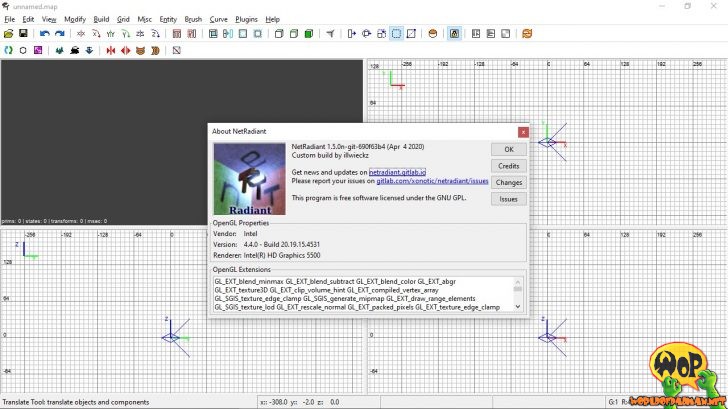Open the netradiant.gitlab.io link

[x=397, y=172]
